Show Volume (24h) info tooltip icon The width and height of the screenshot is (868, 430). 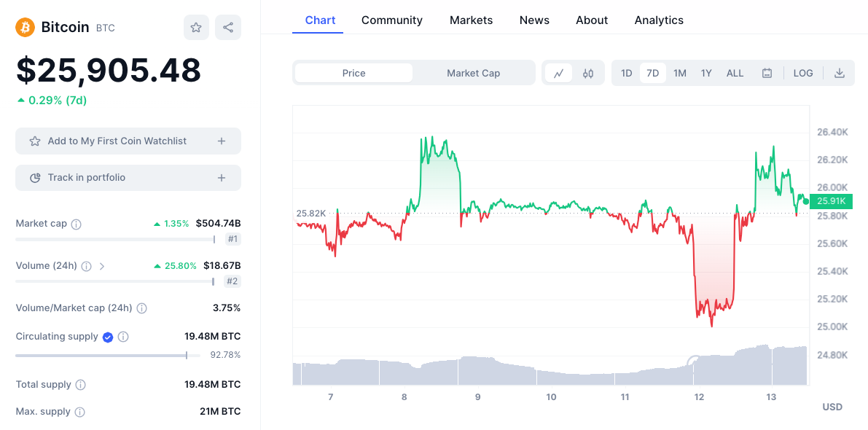[86, 266]
